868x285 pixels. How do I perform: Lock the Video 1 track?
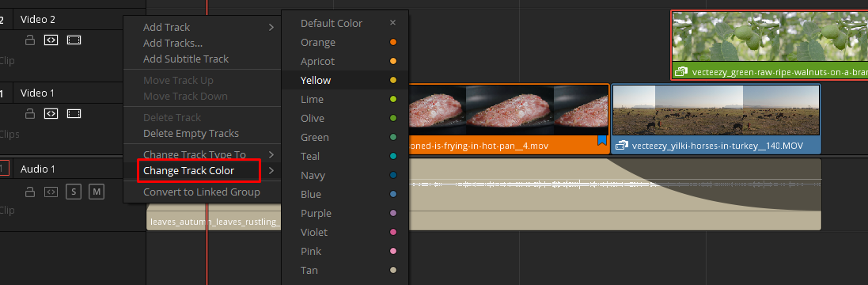point(30,113)
